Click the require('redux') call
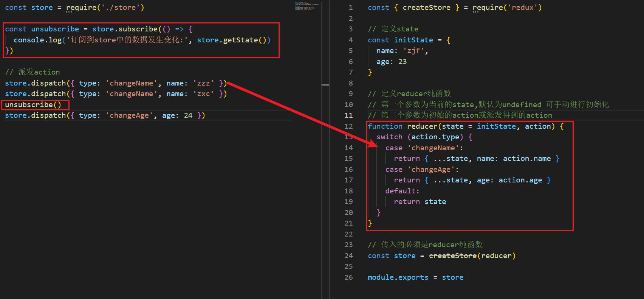644x299 pixels. [x=507, y=8]
